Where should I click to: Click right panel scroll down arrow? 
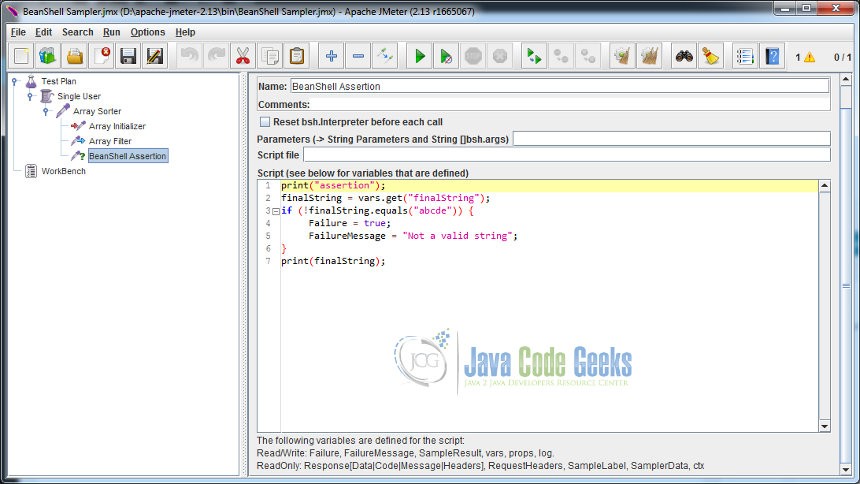[x=846, y=470]
